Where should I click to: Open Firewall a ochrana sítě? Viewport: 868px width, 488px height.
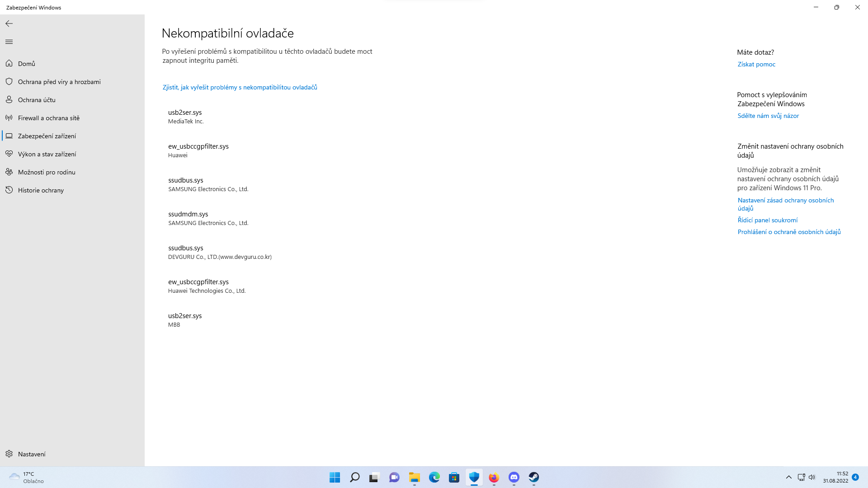coord(48,118)
